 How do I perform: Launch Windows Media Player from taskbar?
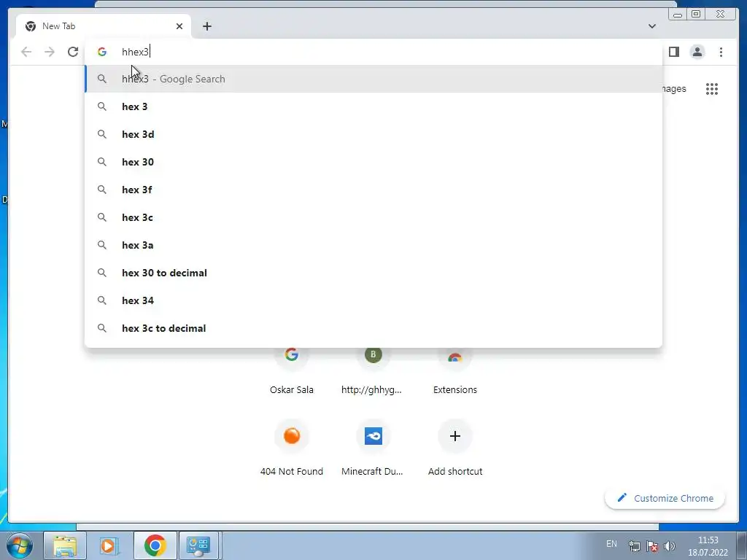click(x=109, y=545)
